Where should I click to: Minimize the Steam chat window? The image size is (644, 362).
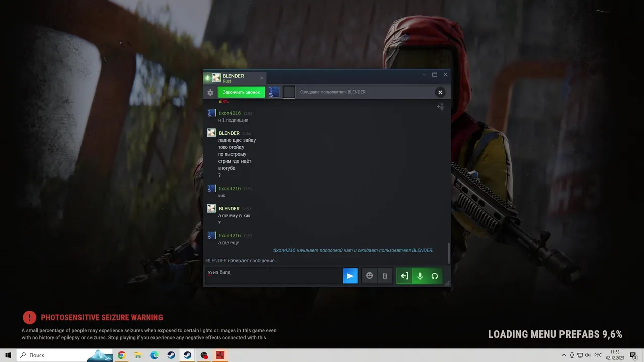pos(424,75)
